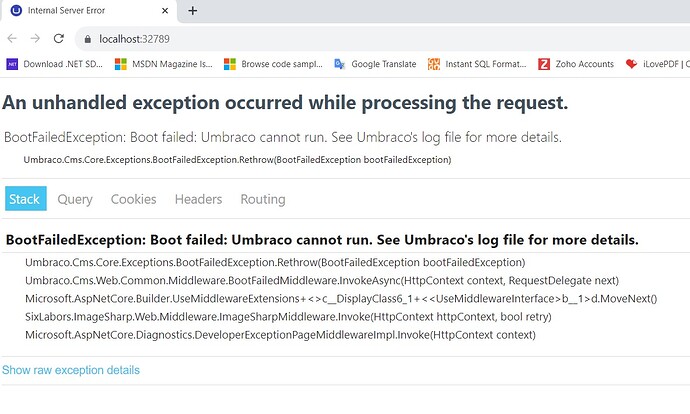Click the padlock site info icon

pos(88,39)
